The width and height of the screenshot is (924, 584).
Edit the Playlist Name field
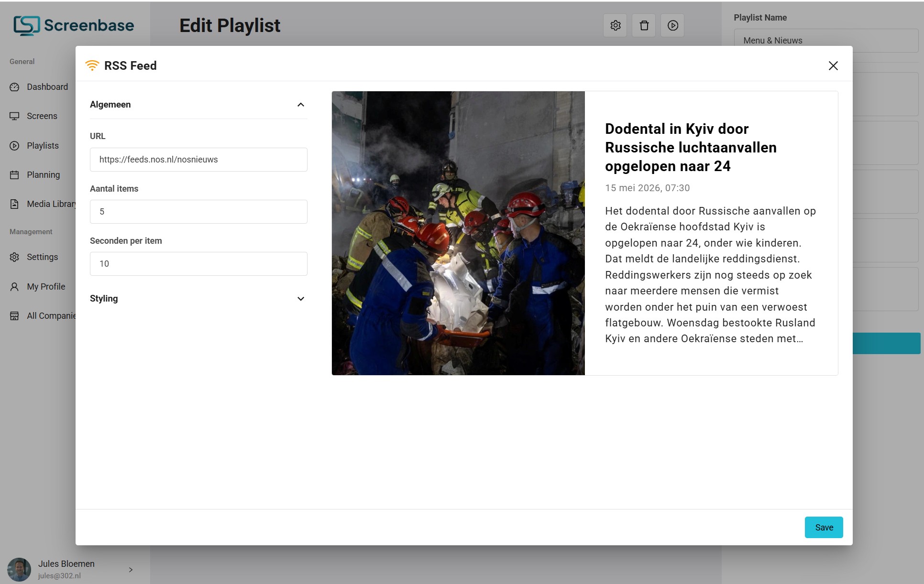(x=826, y=41)
